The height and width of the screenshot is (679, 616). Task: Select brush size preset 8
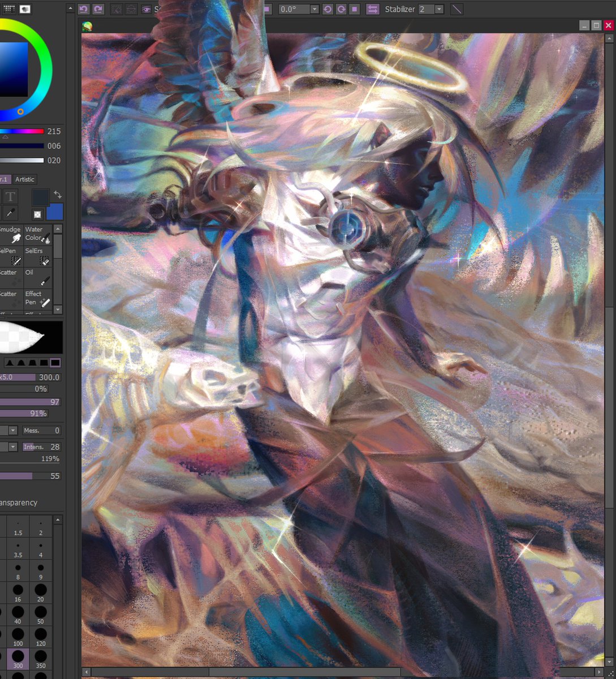(18, 571)
